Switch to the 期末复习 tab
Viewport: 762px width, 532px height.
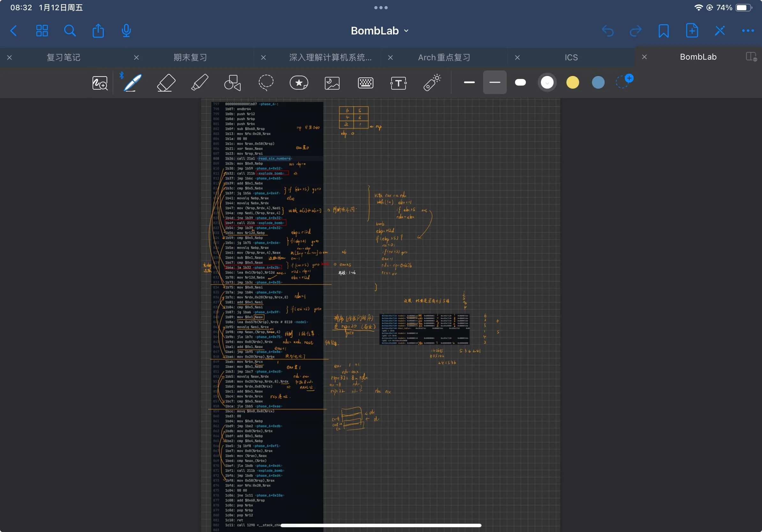190,57
